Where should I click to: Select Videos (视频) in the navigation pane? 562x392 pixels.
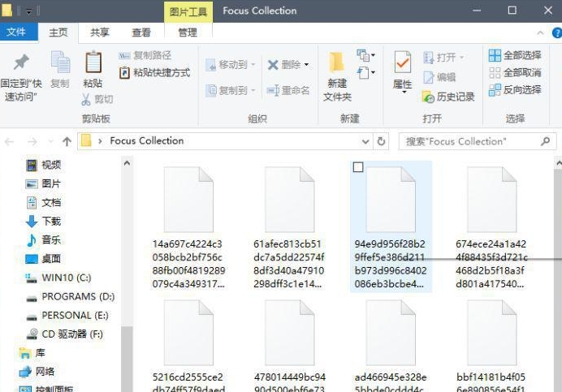click(44, 165)
